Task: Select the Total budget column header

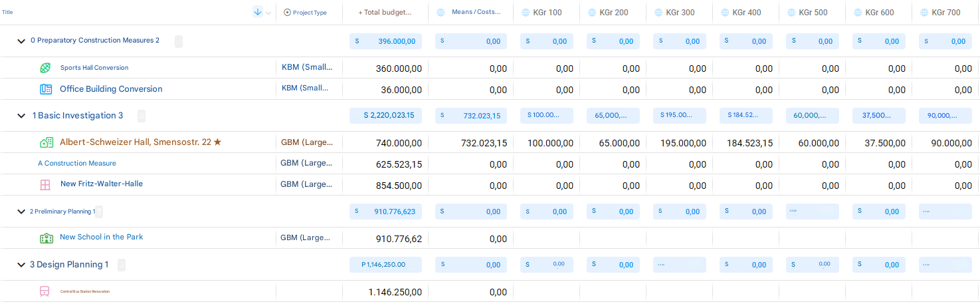Action: (385, 13)
